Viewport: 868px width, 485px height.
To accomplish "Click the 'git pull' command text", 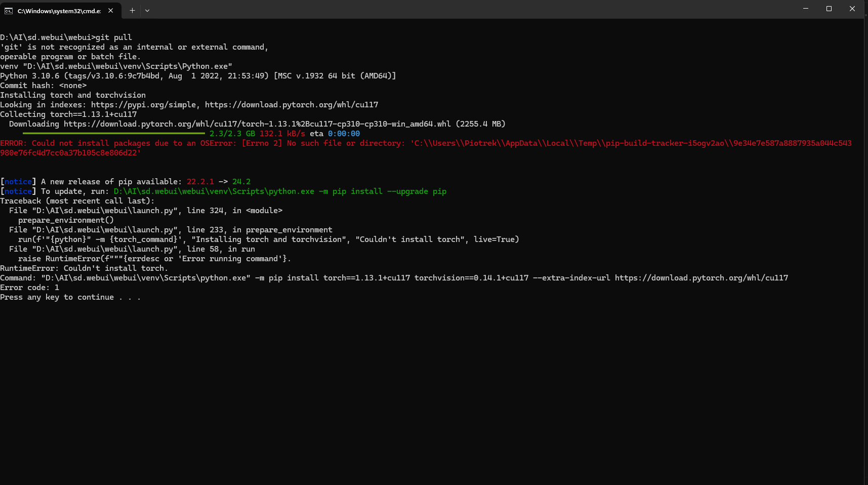I will click(x=114, y=37).
